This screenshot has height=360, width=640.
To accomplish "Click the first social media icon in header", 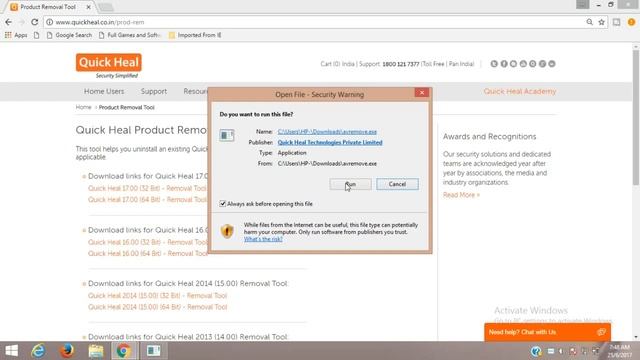I will pos(494,64).
